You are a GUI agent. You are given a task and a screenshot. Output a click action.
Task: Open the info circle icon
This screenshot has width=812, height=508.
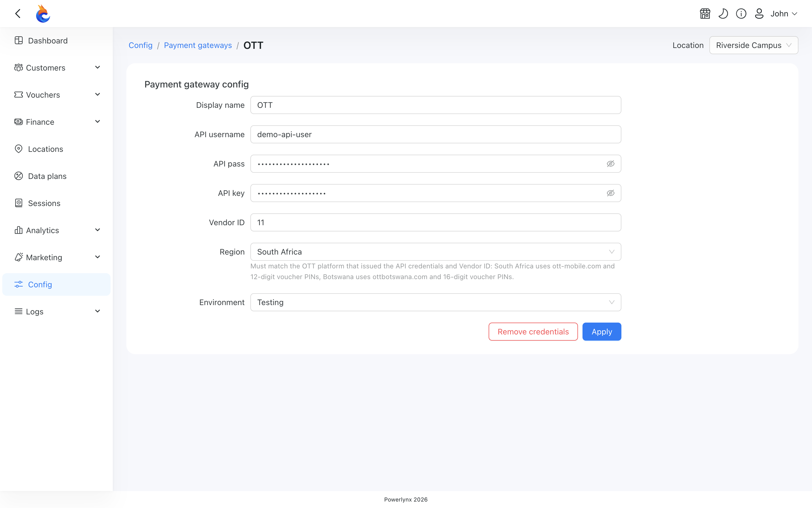(x=741, y=14)
